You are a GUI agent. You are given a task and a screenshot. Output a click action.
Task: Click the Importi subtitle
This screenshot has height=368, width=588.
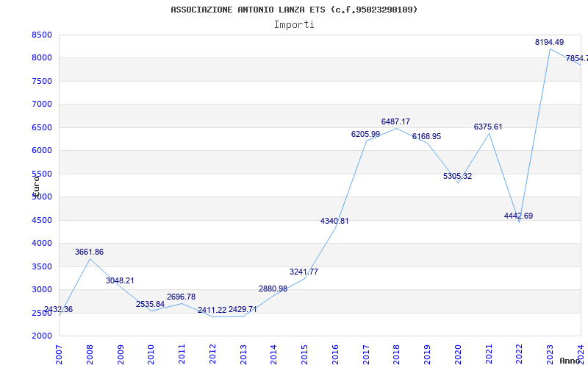pos(294,24)
